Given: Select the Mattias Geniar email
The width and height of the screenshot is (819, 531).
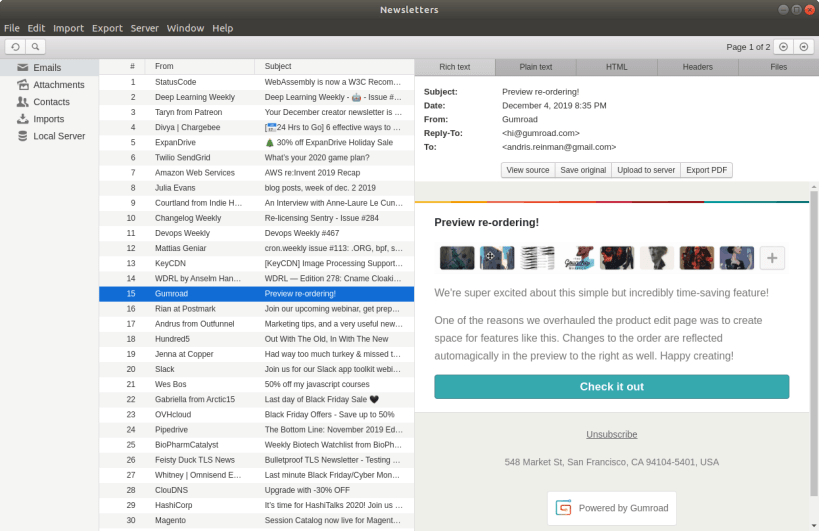Looking at the screenshot, I should coord(256,249).
